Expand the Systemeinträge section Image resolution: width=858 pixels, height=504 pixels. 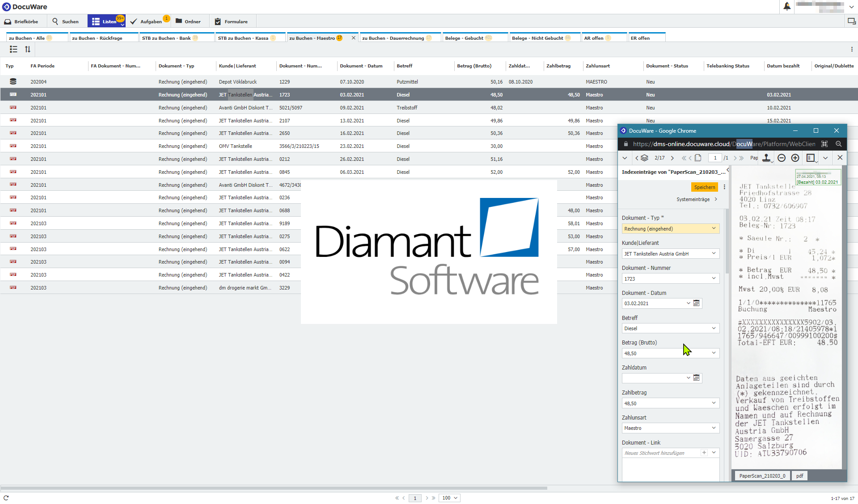[697, 199]
